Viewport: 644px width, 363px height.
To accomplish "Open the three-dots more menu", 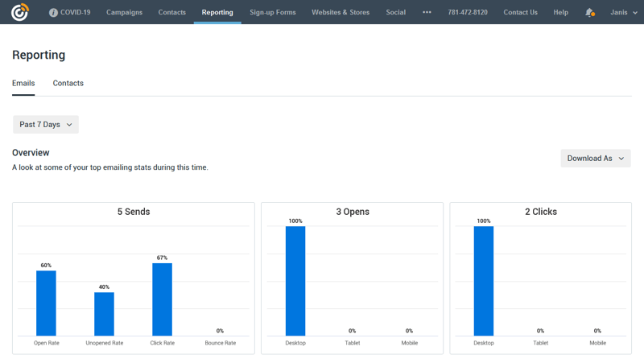I will [x=427, y=12].
